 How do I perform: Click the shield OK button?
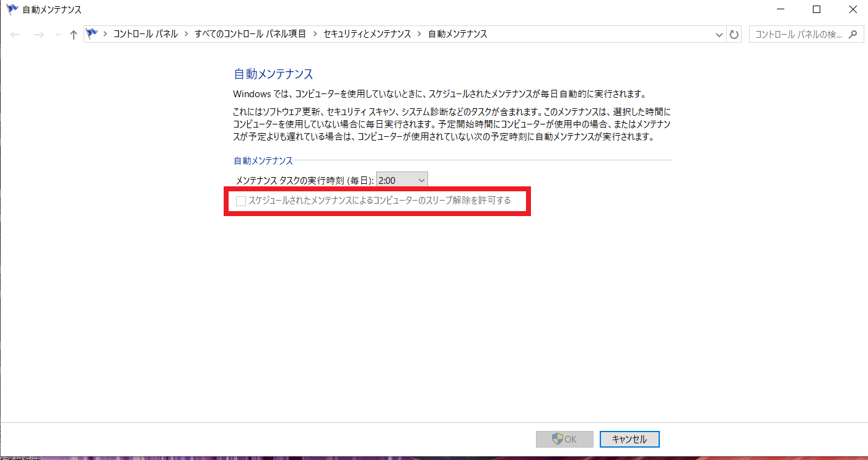[564, 439]
